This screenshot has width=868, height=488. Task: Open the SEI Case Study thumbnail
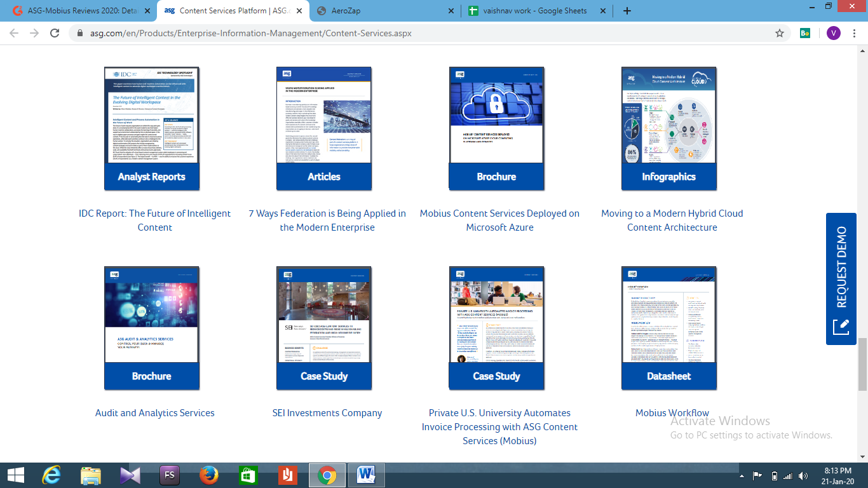324,328
